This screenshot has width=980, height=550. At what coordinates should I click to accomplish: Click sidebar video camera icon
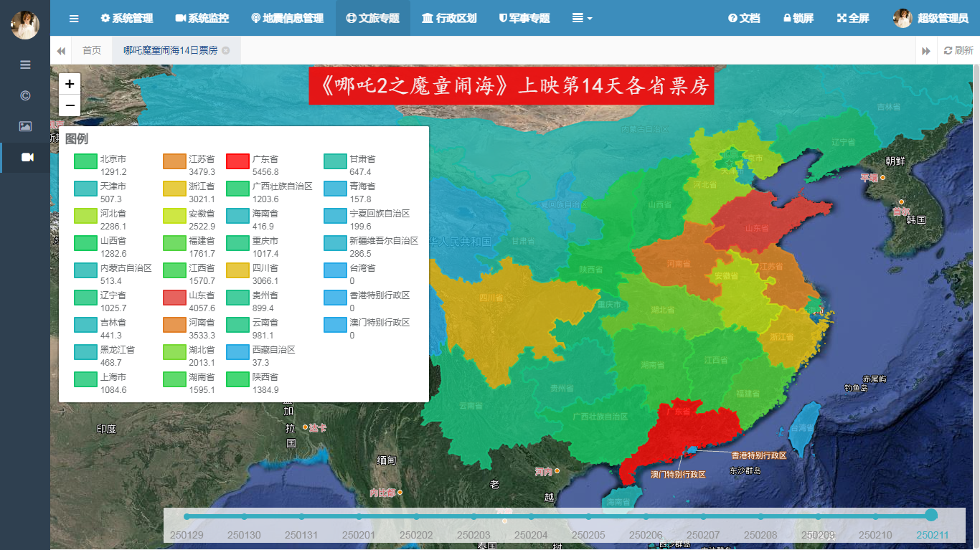click(x=27, y=157)
